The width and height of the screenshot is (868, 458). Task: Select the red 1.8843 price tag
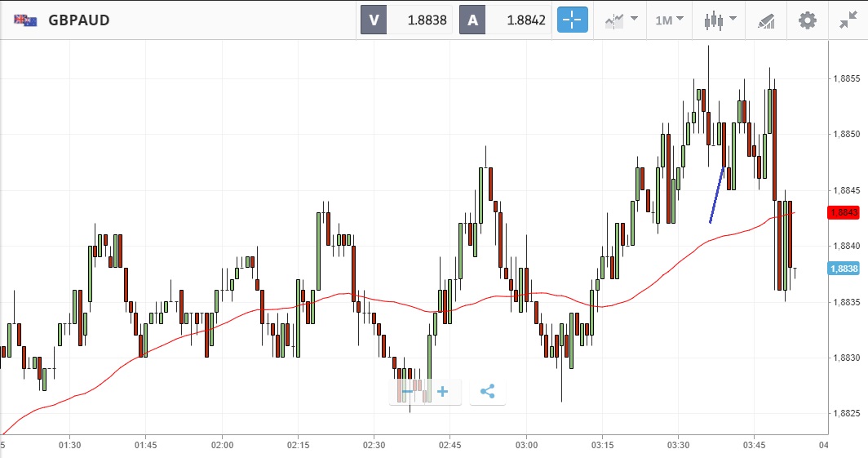coord(844,212)
